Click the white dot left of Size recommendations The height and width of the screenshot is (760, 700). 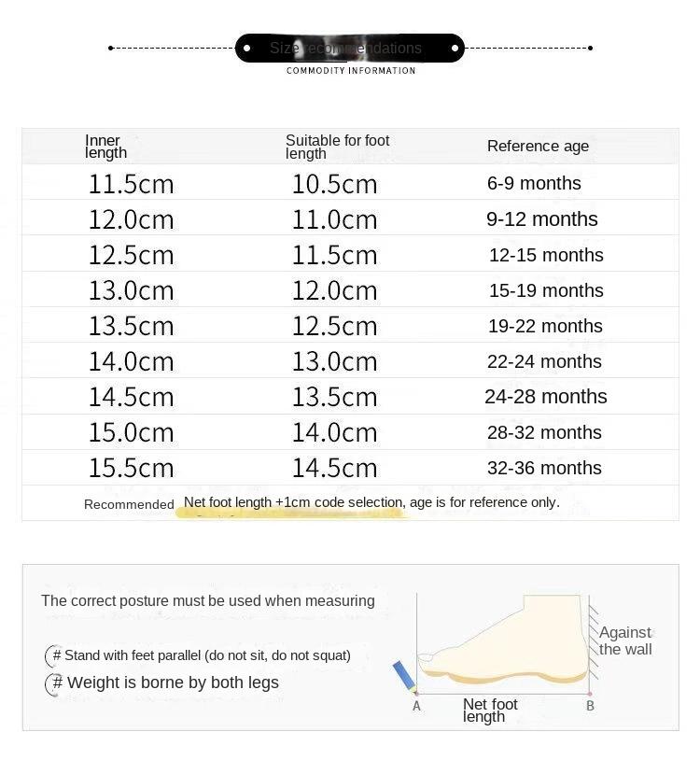click(x=246, y=48)
